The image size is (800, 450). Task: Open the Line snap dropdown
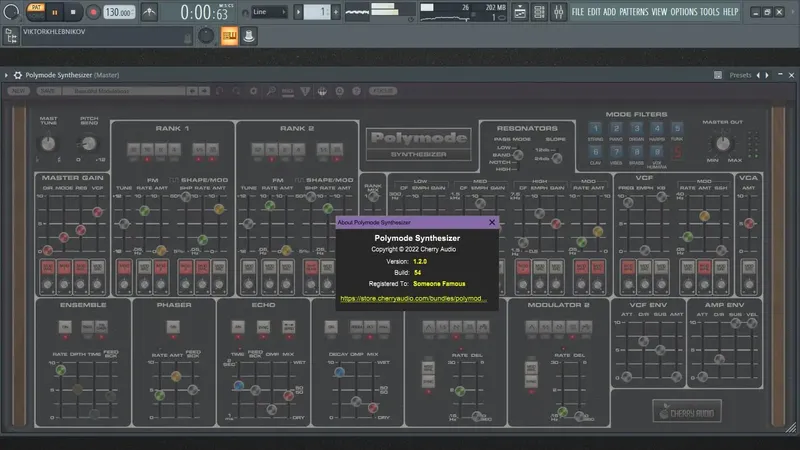pos(269,12)
